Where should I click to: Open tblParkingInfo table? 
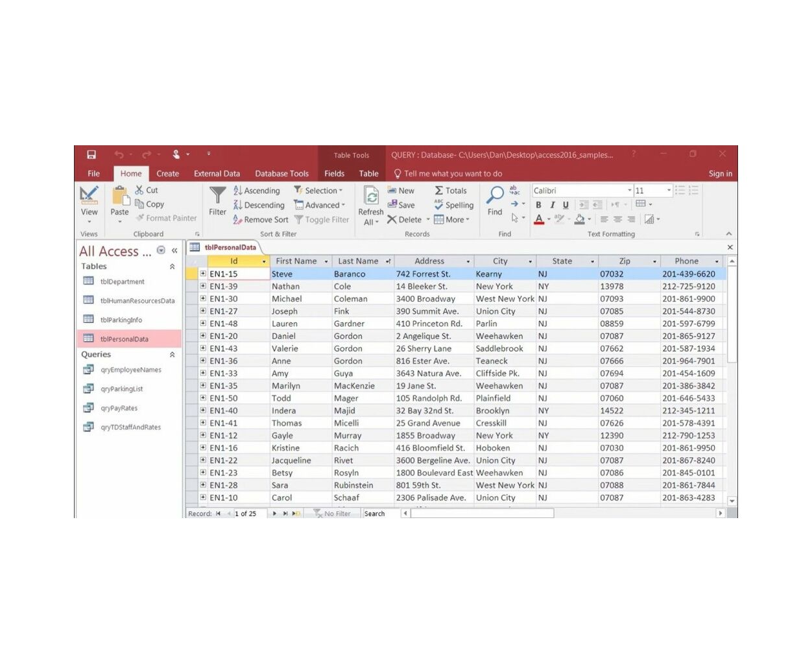(x=121, y=320)
